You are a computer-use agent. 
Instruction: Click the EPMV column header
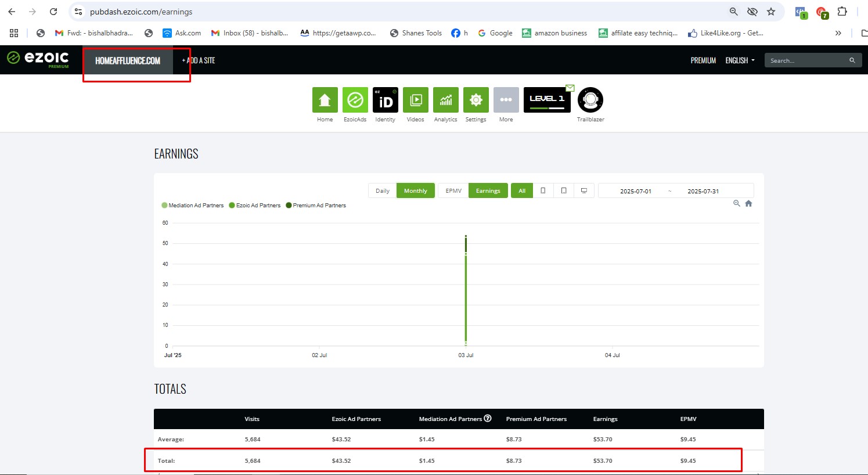(x=689, y=419)
